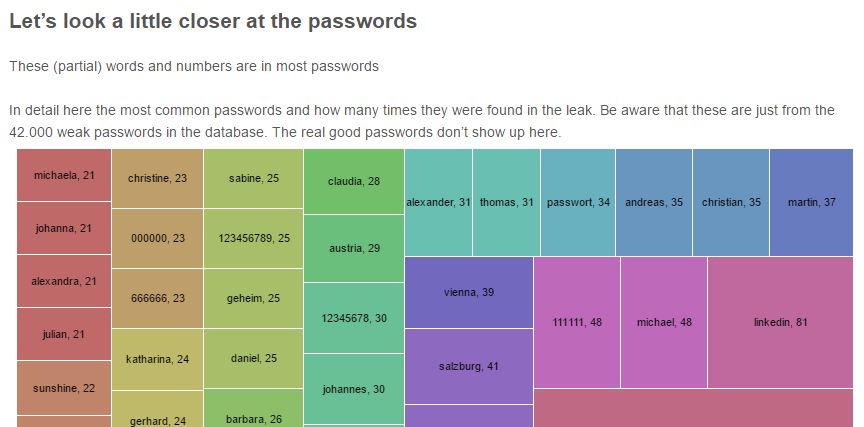The image size is (864, 427).
Task: Click the linkedin, 81 treemap cell
Action: [780, 322]
